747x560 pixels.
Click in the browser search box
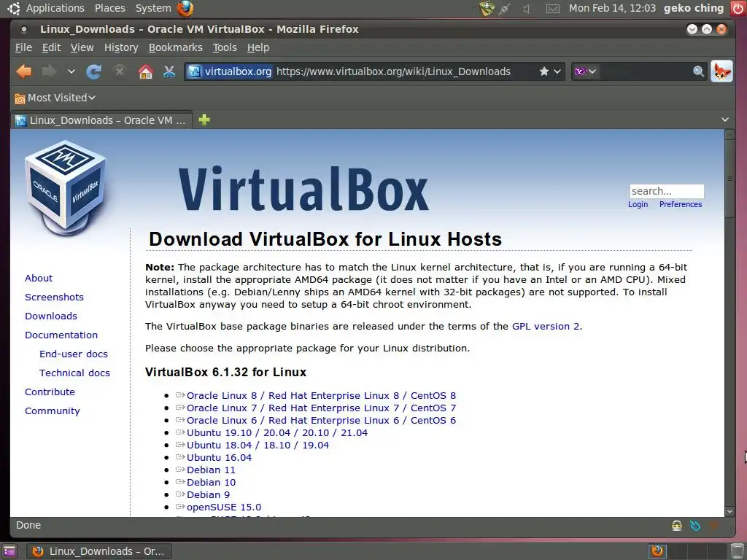pyautogui.click(x=644, y=71)
